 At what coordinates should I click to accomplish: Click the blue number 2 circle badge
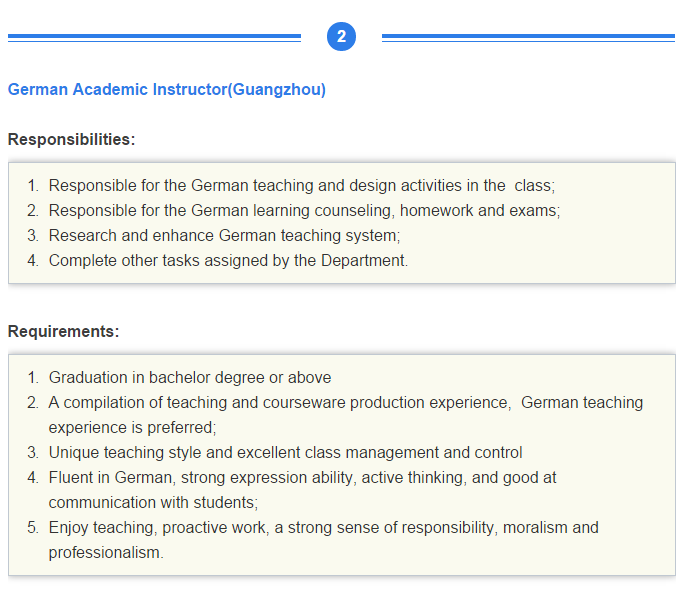tap(341, 37)
